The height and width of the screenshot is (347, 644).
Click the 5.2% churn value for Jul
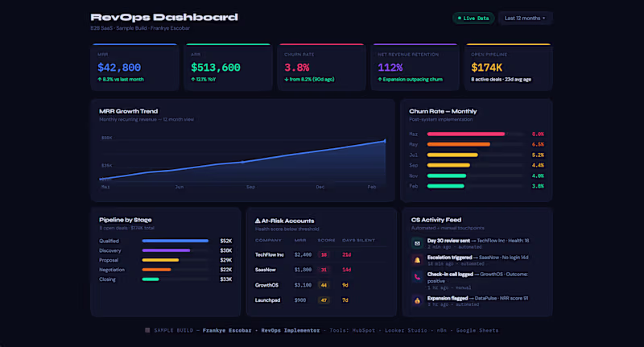[x=538, y=155]
